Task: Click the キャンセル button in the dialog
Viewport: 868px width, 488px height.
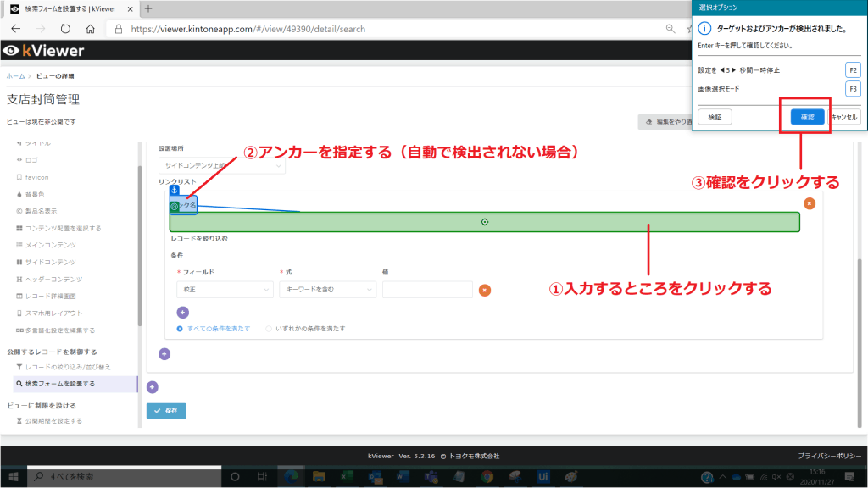Action: [x=845, y=117]
